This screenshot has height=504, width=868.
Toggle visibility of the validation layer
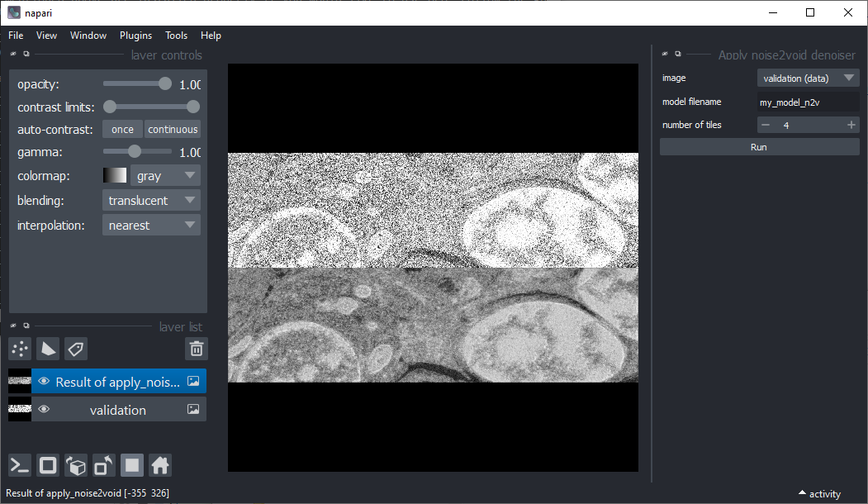[x=44, y=409]
